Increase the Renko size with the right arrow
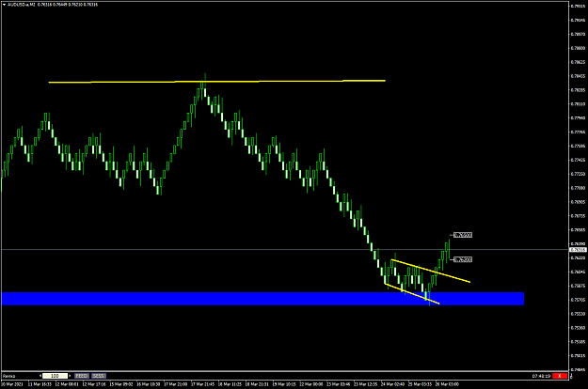Screen dimensions: 588x389 [70, 376]
